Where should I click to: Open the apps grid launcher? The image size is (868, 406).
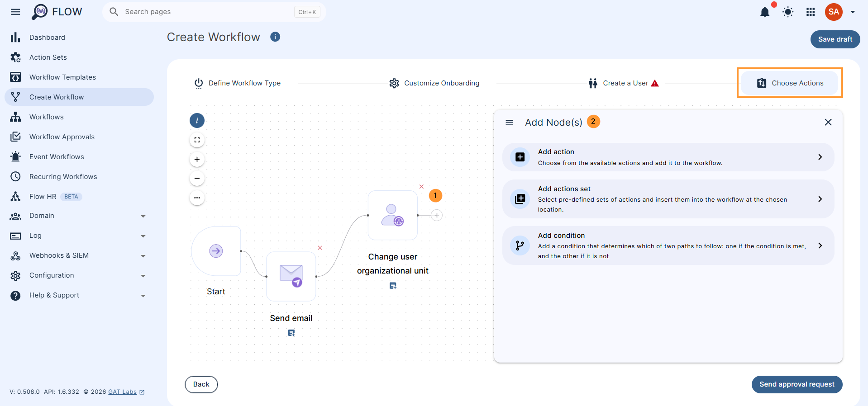point(811,12)
